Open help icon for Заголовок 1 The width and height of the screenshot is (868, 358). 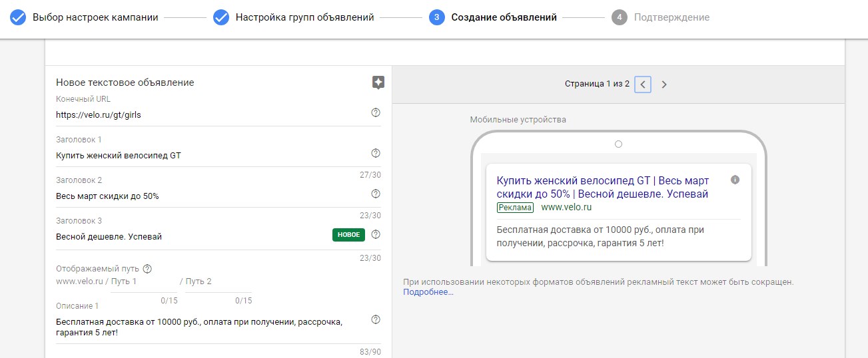(376, 153)
